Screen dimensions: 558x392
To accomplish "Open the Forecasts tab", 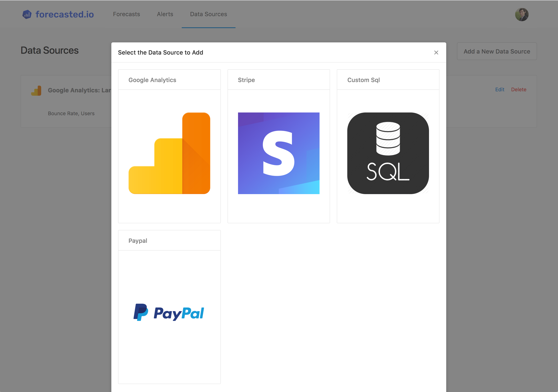I will [126, 14].
